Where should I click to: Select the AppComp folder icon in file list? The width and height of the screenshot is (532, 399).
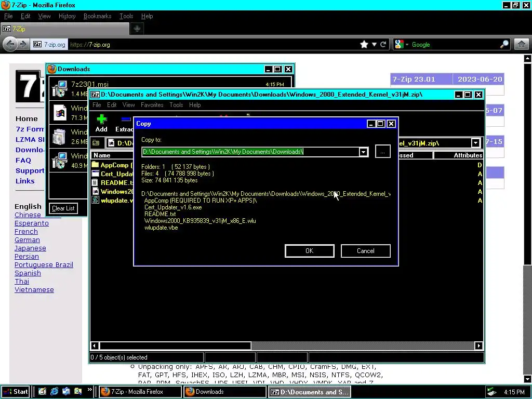(x=95, y=165)
